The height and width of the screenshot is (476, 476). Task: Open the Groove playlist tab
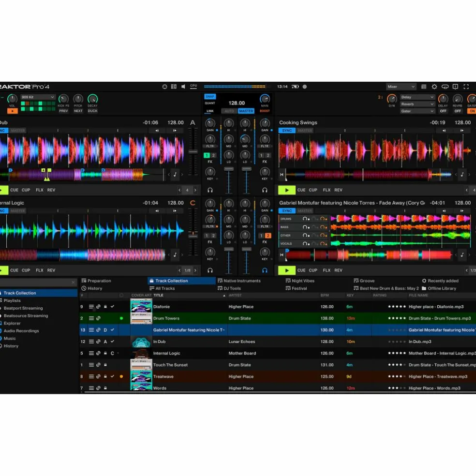[364, 281]
